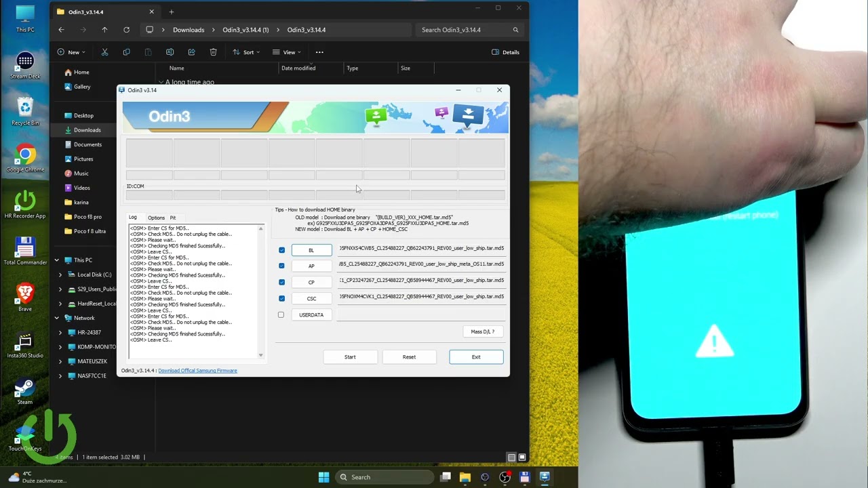
Task: Toggle the CP file checkbox
Action: (x=281, y=282)
